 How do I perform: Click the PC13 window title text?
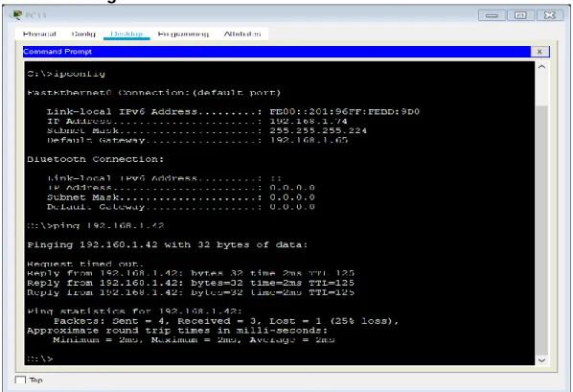(35, 15)
